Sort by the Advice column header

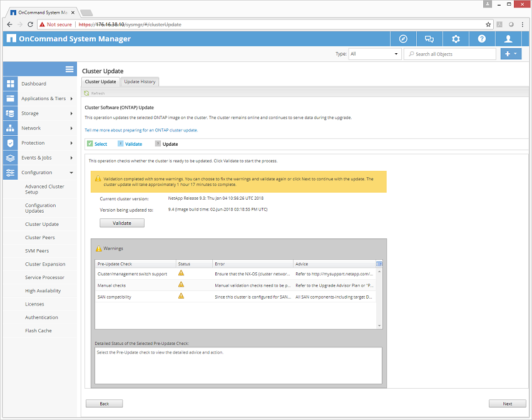pos(335,264)
